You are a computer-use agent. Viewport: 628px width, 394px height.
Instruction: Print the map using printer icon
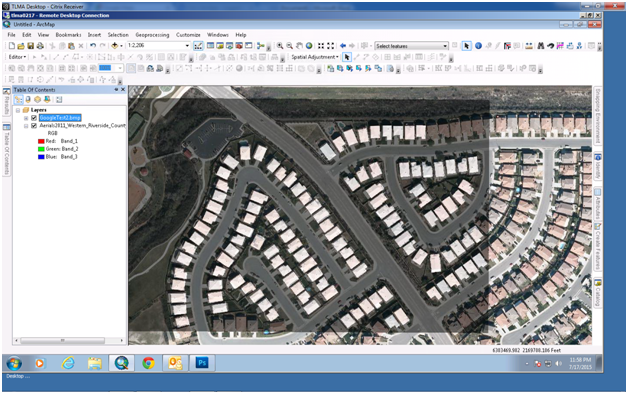point(40,46)
